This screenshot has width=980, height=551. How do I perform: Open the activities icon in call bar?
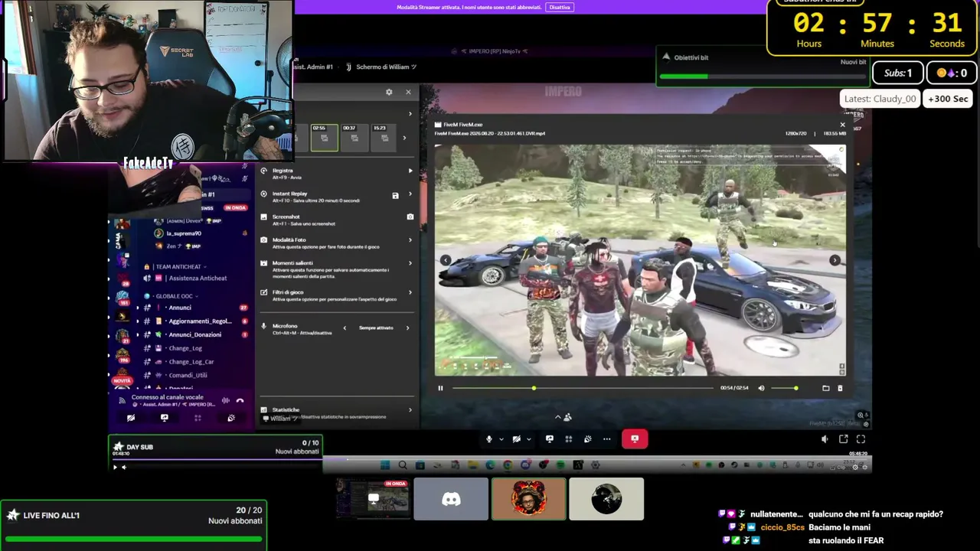point(568,439)
